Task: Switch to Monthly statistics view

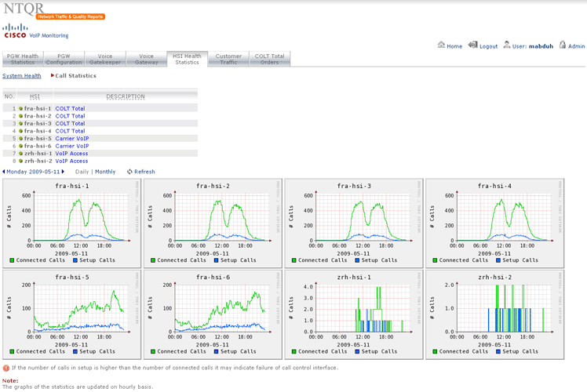Action: point(105,172)
